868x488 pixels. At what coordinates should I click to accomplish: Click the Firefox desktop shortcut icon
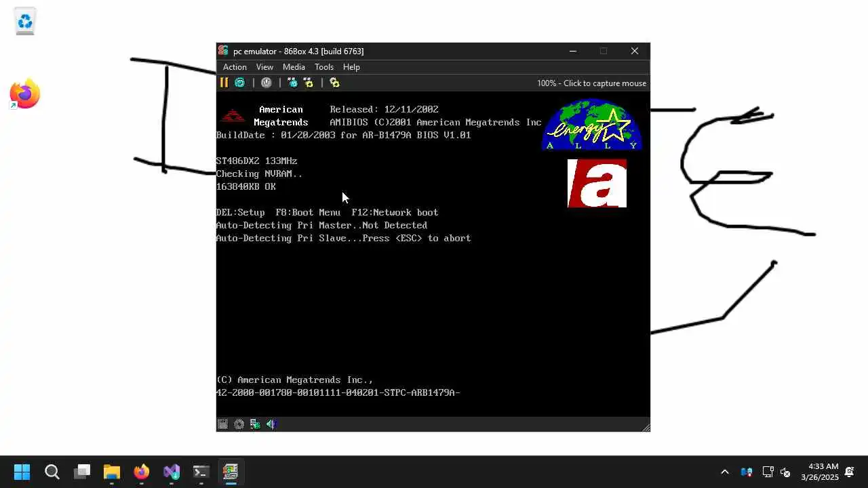pos(25,95)
